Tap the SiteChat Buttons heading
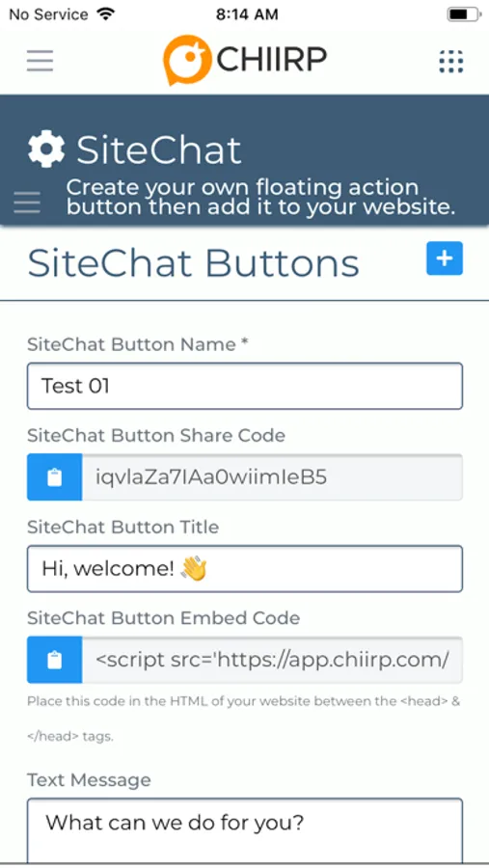 pyautogui.click(x=193, y=263)
